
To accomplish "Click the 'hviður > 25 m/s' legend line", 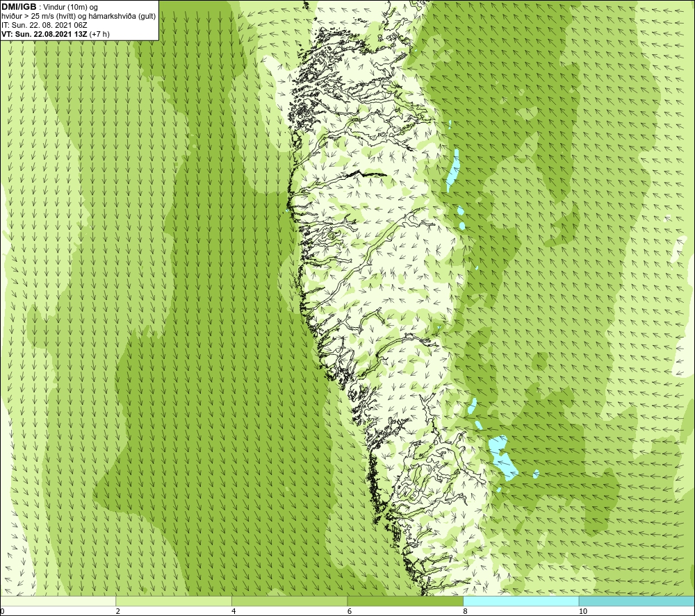I will pyautogui.click(x=79, y=17).
